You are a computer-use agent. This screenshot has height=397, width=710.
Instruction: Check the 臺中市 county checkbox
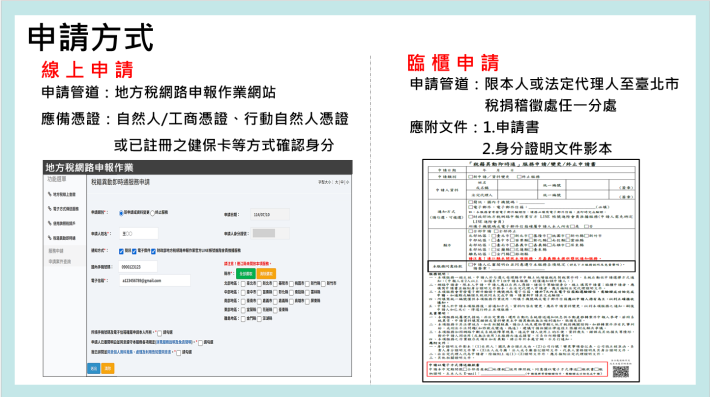click(x=243, y=292)
